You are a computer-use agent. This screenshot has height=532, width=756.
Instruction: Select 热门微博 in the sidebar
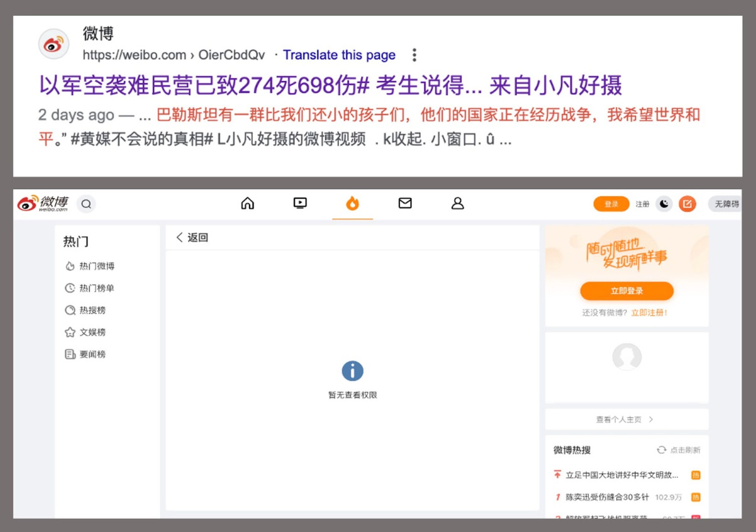[x=90, y=266]
